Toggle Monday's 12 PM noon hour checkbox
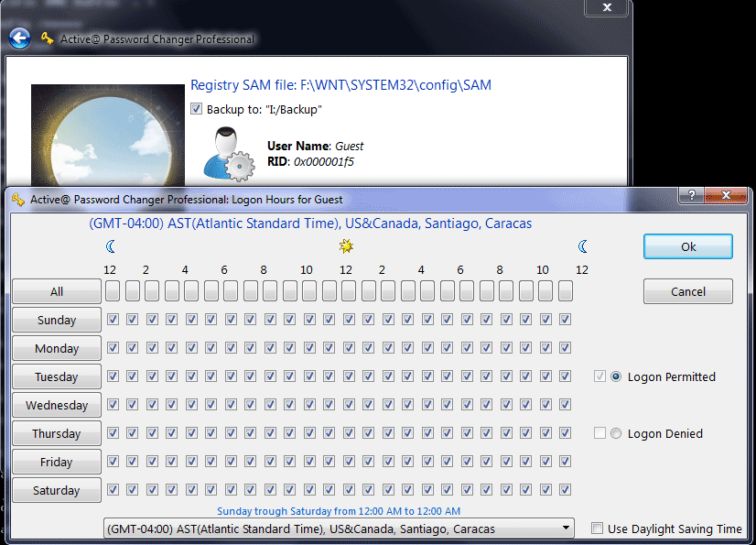The image size is (756, 545). tap(349, 347)
